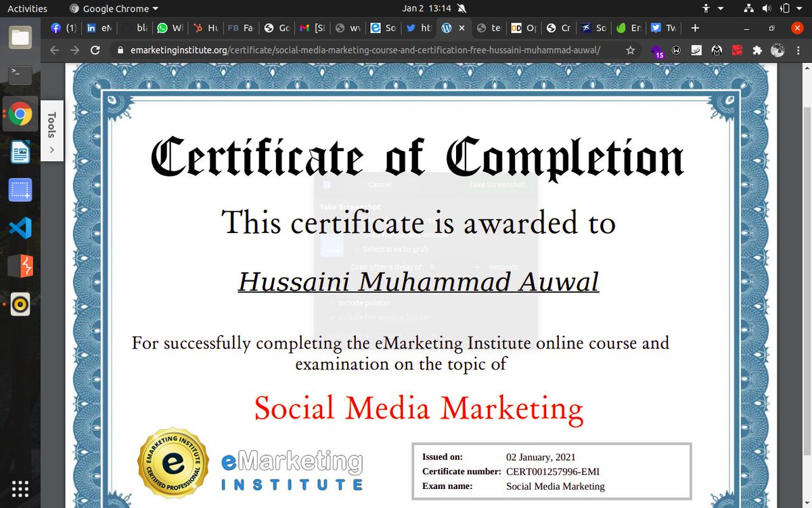Bookmark this page with the star
Viewport: 812px width, 508px height.
click(630, 50)
